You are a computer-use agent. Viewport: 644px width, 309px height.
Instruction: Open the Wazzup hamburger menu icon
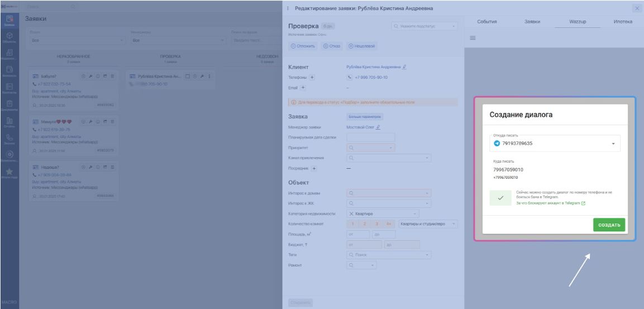473,38
